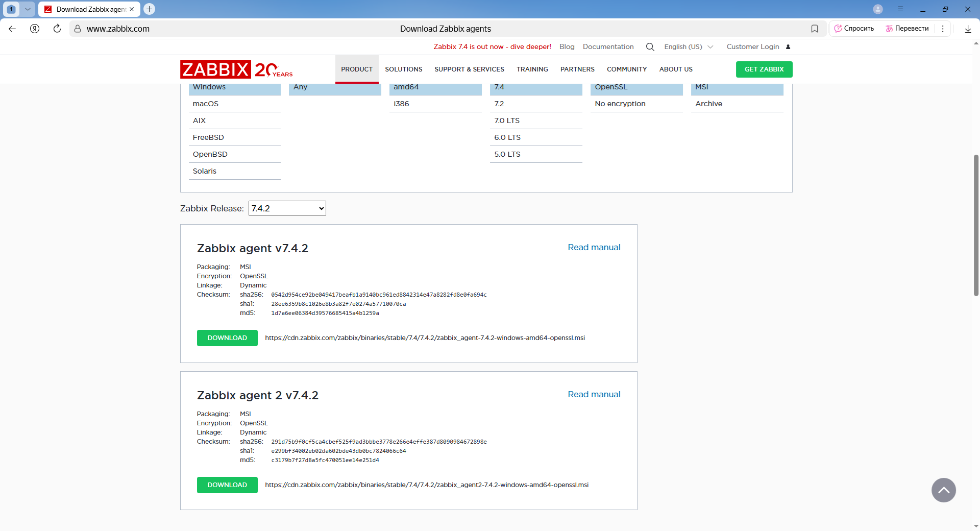Open Read manual for Zabbix agent 2
Image resolution: width=980 pixels, height=531 pixels.
pos(594,394)
